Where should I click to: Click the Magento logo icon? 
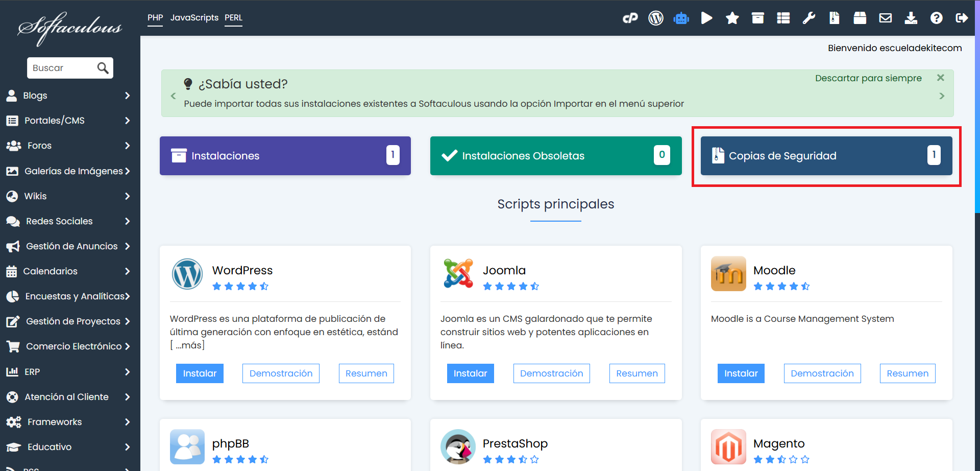(x=728, y=446)
